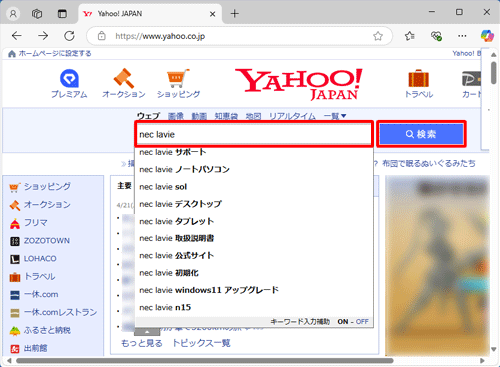This screenshot has height=367, width=500.
Task: Click the Card icon at top right
Action: tap(471, 79)
